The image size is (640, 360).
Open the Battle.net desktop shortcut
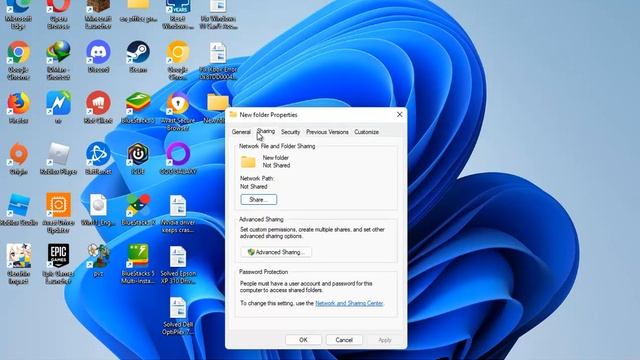(98, 155)
